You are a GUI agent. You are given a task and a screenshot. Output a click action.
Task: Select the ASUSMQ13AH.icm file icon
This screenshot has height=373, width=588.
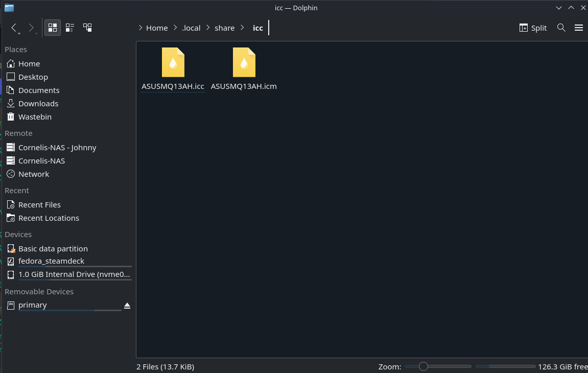[244, 62]
